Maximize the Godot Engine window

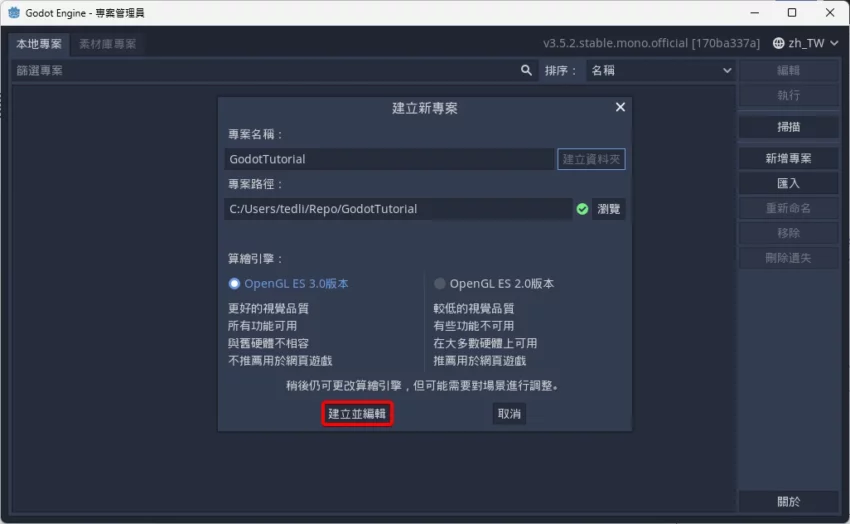click(792, 12)
